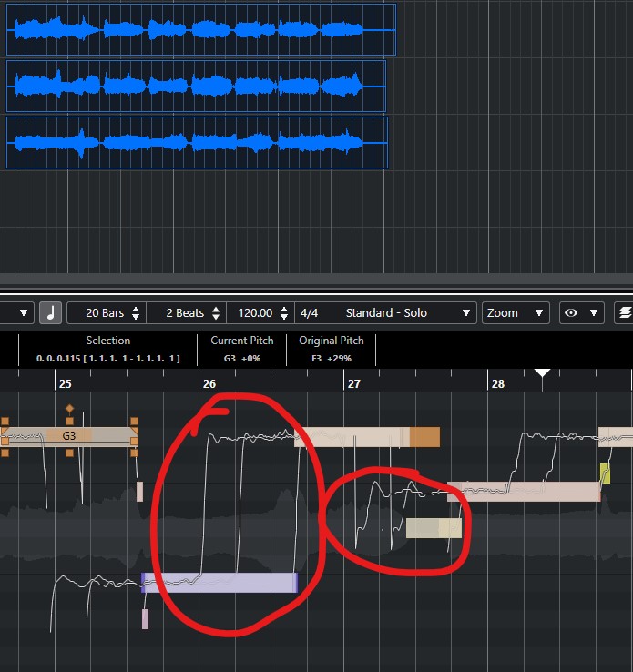The image size is (633, 672).
Task: Click the Selection info field value
Action: tap(108, 358)
